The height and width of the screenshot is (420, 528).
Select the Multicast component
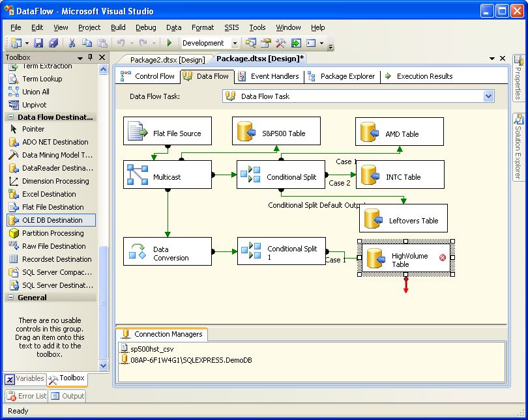point(168,175)
